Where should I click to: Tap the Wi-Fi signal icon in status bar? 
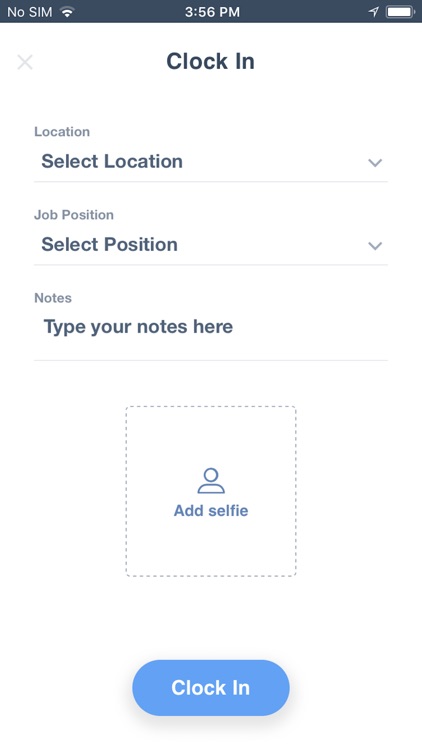click(68, 11)
